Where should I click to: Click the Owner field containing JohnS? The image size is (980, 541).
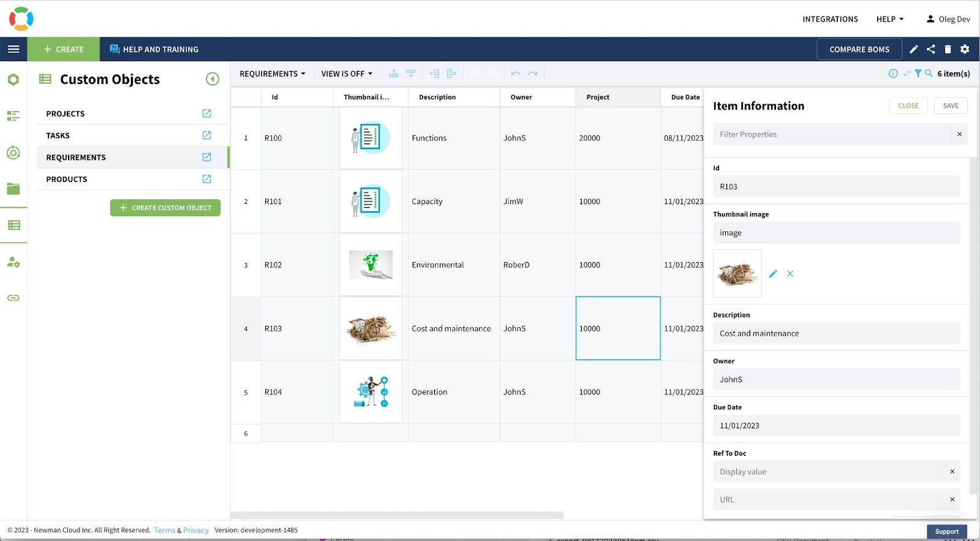[837, 379]
